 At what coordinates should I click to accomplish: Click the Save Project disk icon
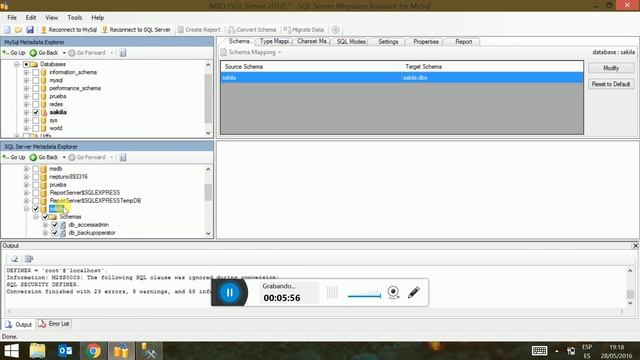point(30,30)
